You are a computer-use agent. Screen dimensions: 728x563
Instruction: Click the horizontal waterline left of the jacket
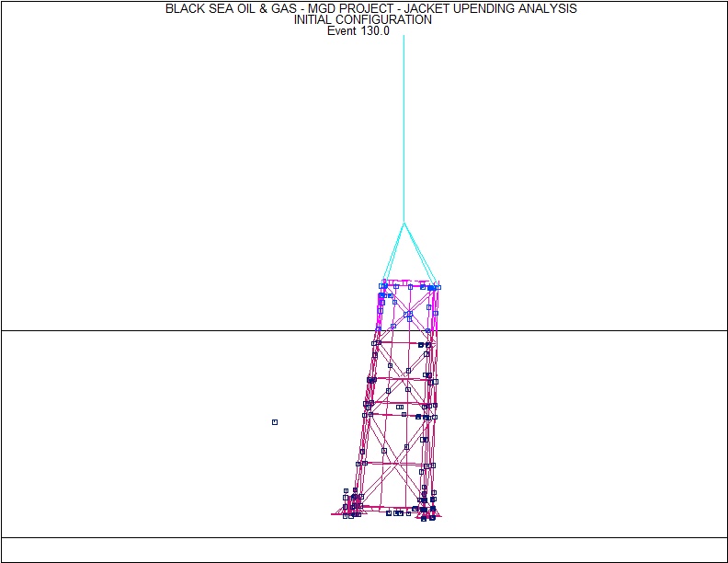pyautogui.click(x=184, y=330)
